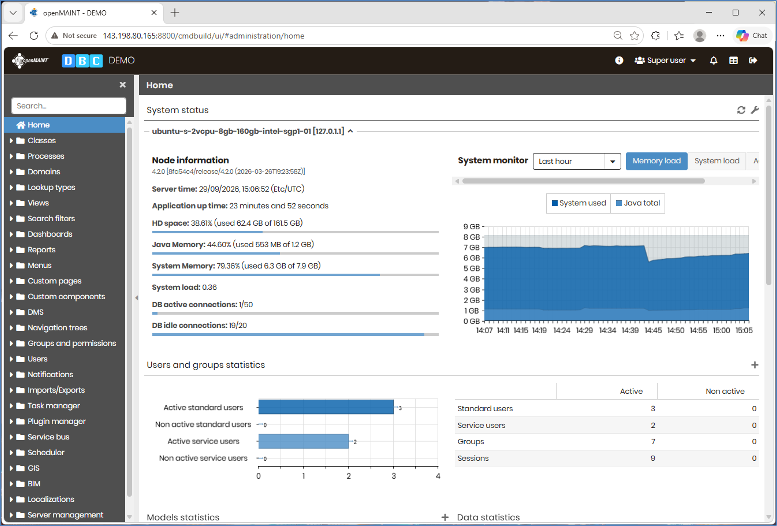Image resolution: width=777 pixels, height=526 pixels.
Task: Open Server management in the sidebar
Action: 64,515
